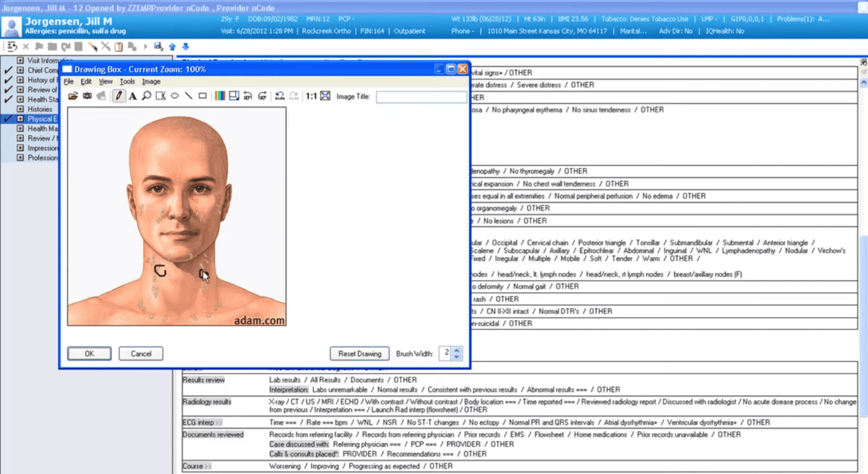
Task: Click the open image folder icon
Action: 73,96
